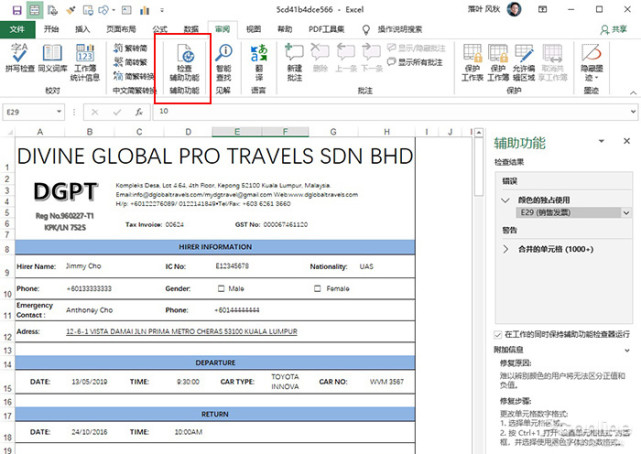Close the 辅助功能 accessibility pane
Viewport: 641px width, 454px height.
pyautogui.click(x=626, y=141)
